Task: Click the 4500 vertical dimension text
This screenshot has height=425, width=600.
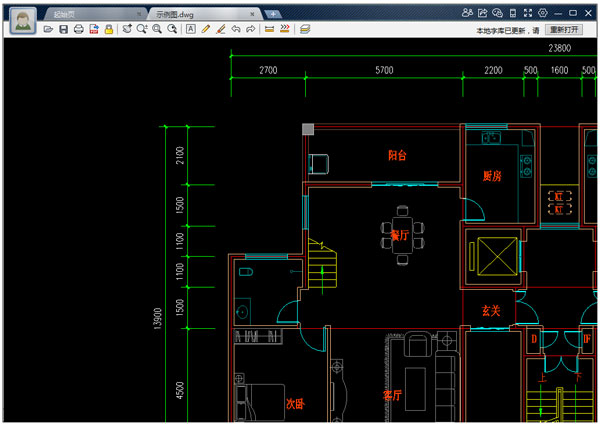Action: [179, 390]
